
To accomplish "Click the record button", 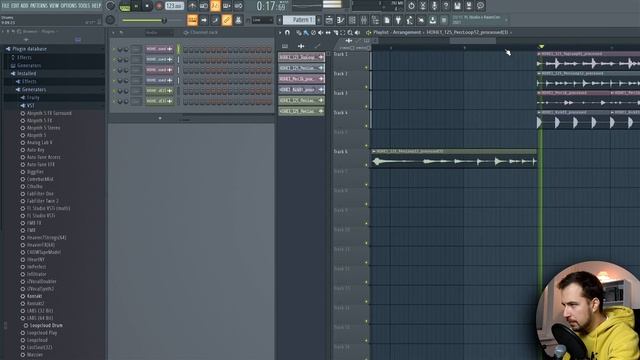I will coord(159,6).
